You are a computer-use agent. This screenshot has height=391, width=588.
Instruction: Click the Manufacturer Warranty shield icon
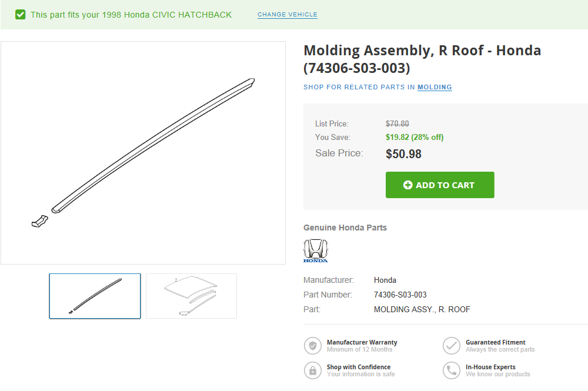click(x=313, y=346)
